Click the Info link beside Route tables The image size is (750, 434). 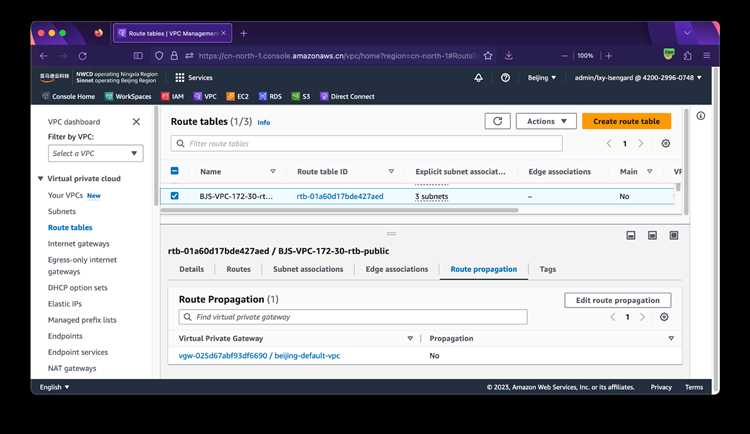[x=264, y=122]
